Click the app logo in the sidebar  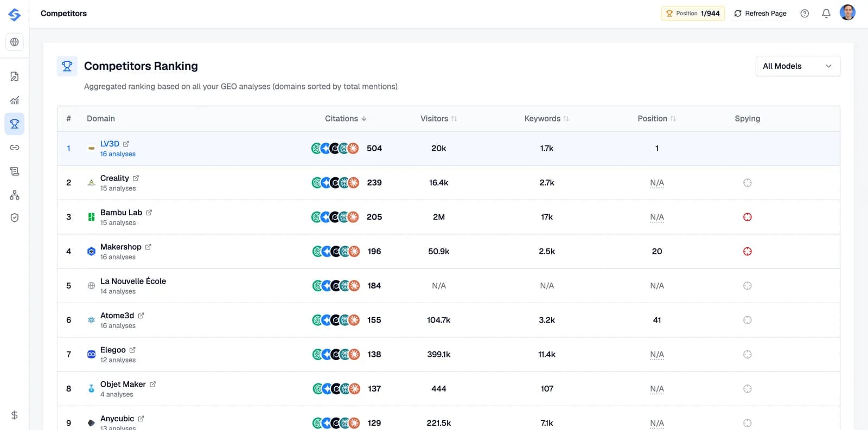(x=15, y=15)
